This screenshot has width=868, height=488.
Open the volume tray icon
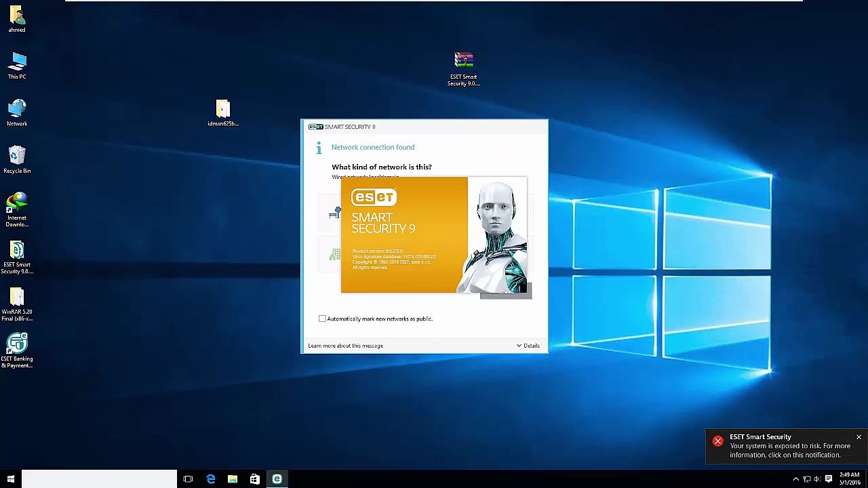pyautogui.click(x=817, y=479)
